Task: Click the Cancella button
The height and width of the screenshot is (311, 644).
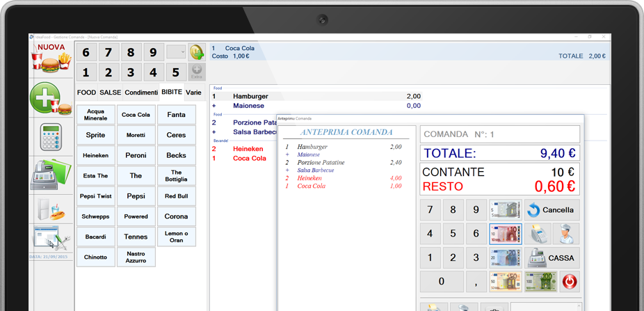Action: point(552,210)
